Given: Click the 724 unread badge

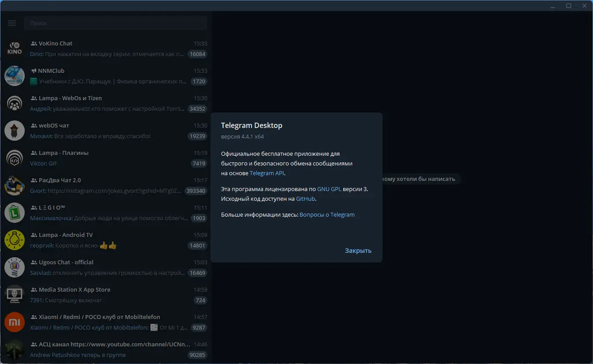Looking at the screenshot, I should 201,300.
